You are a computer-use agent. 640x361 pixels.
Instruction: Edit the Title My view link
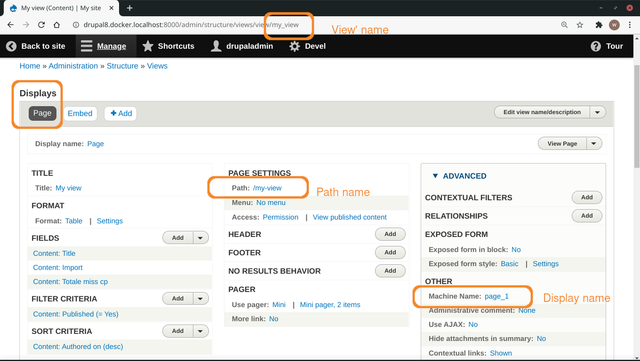(69, 188)
